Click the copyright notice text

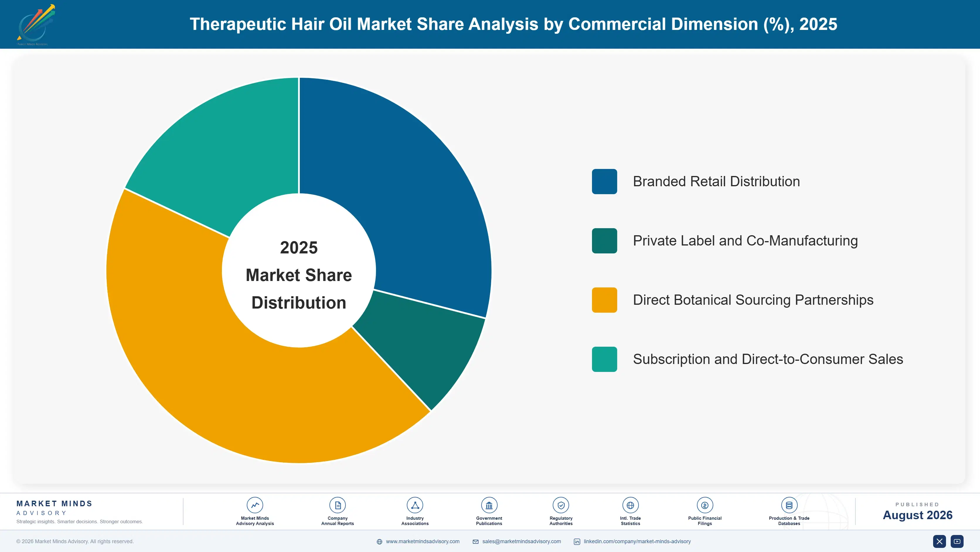tap(75, 541)
